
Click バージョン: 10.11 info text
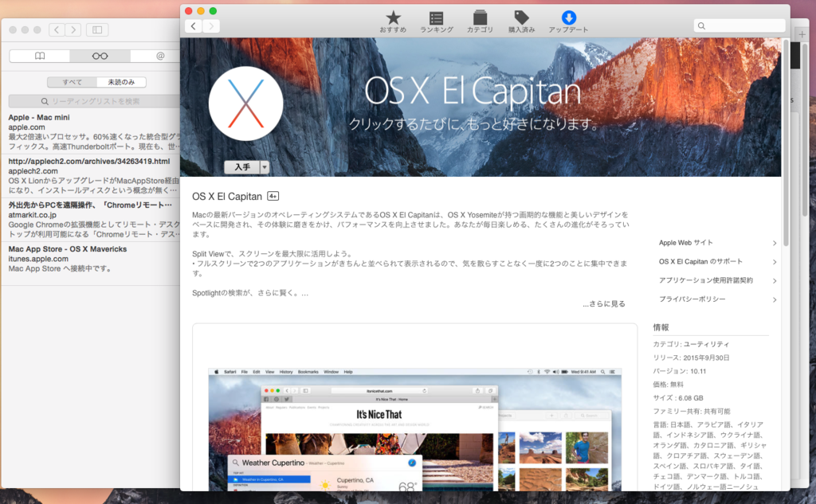pyautogui.click(x=679, y=371)
